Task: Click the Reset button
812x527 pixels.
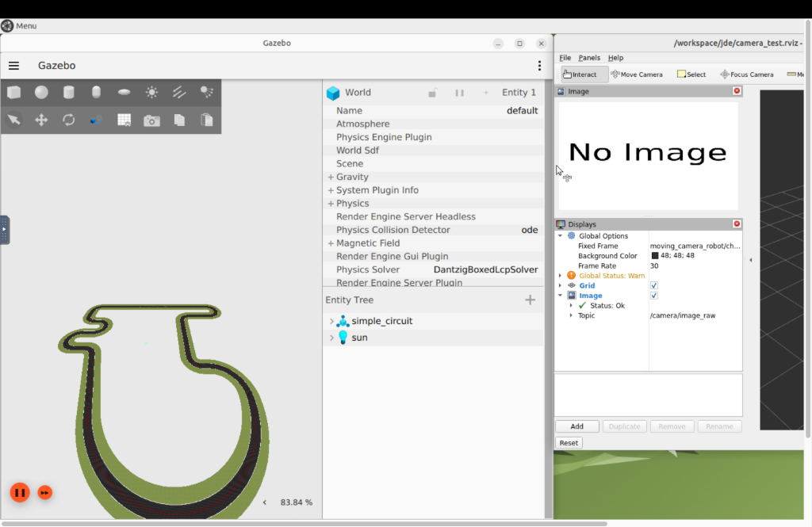Action: click(569, 443)
